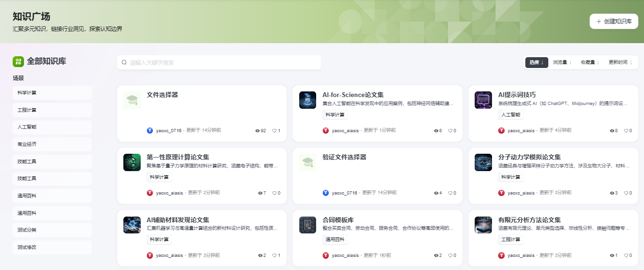Sort knowledge bases by 收藏量
Viewport: 644px width, 270px height.
click(590, 62)
